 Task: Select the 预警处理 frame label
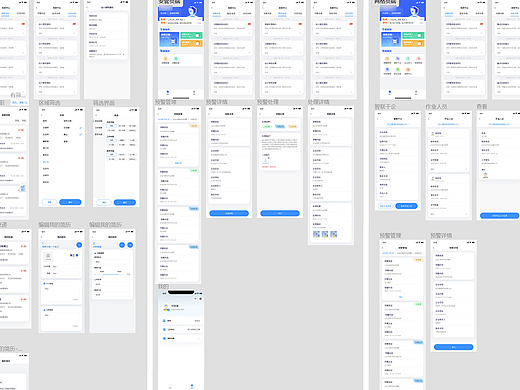click(x=268, y=102)
